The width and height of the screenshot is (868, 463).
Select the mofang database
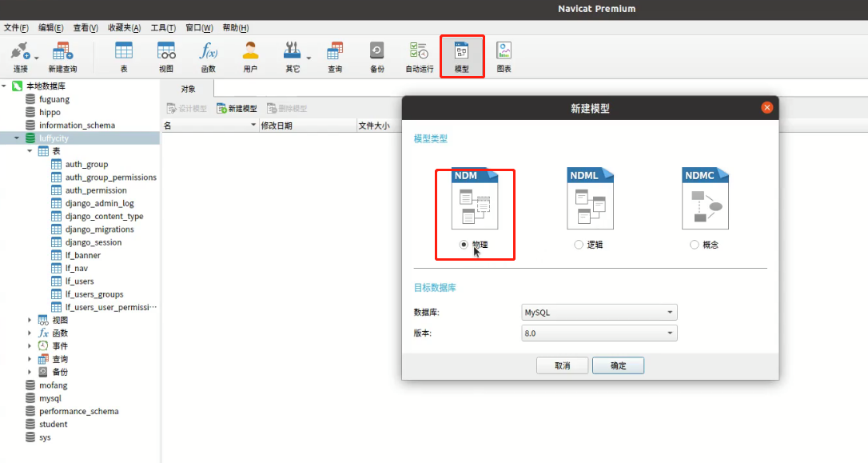(53, 385)
